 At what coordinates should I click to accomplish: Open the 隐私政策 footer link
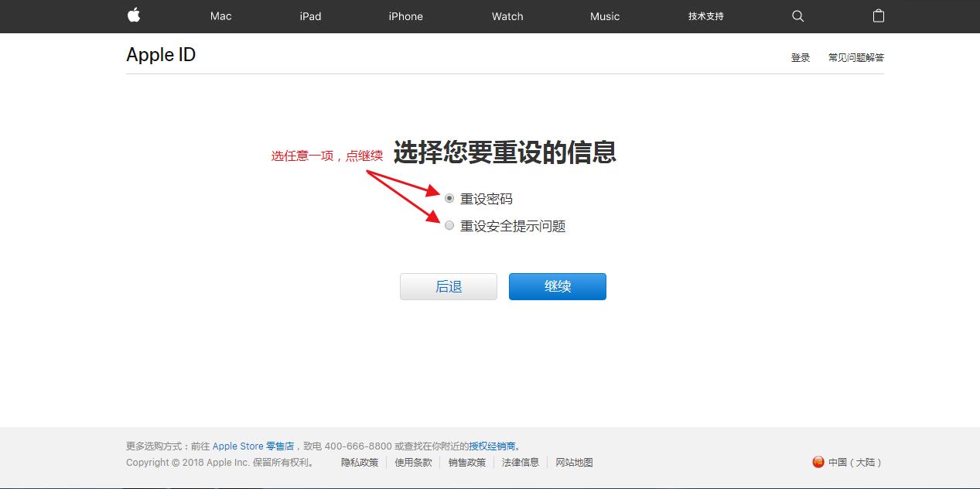360,463
